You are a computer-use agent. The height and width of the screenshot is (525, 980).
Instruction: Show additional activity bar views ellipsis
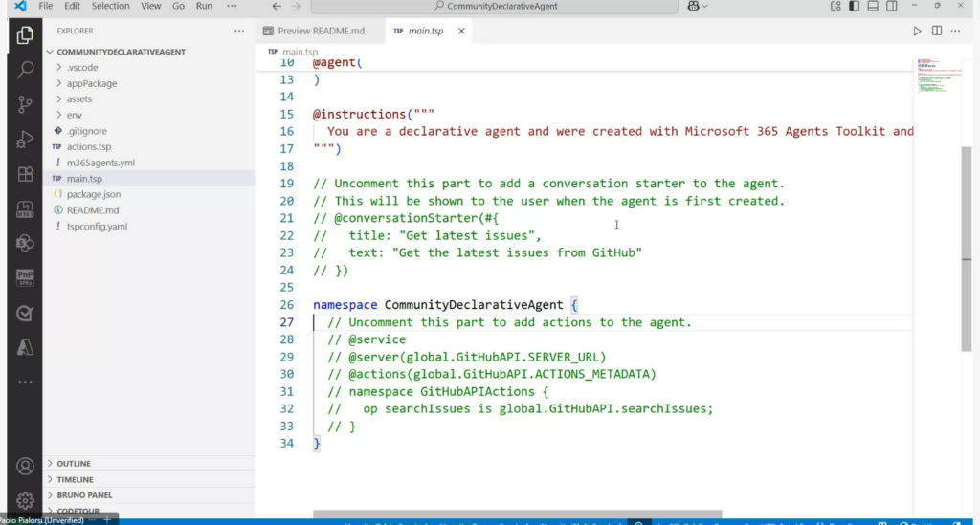(x=25, y=382)
